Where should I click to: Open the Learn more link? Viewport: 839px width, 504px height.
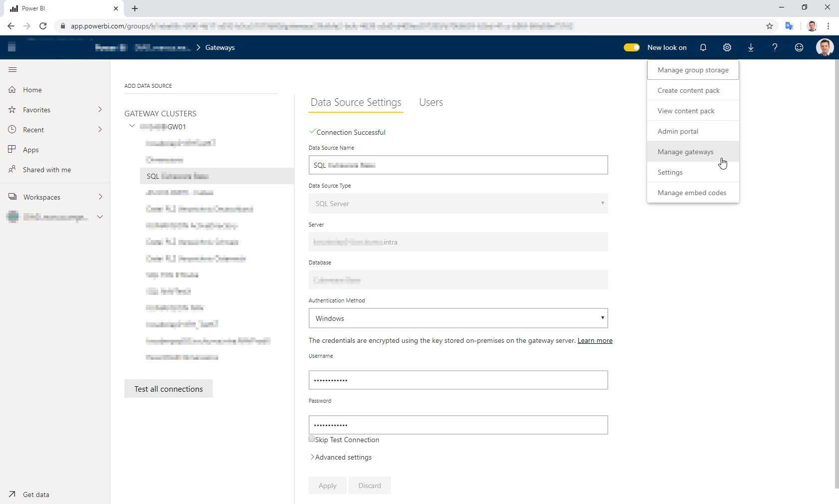point(595,340)
